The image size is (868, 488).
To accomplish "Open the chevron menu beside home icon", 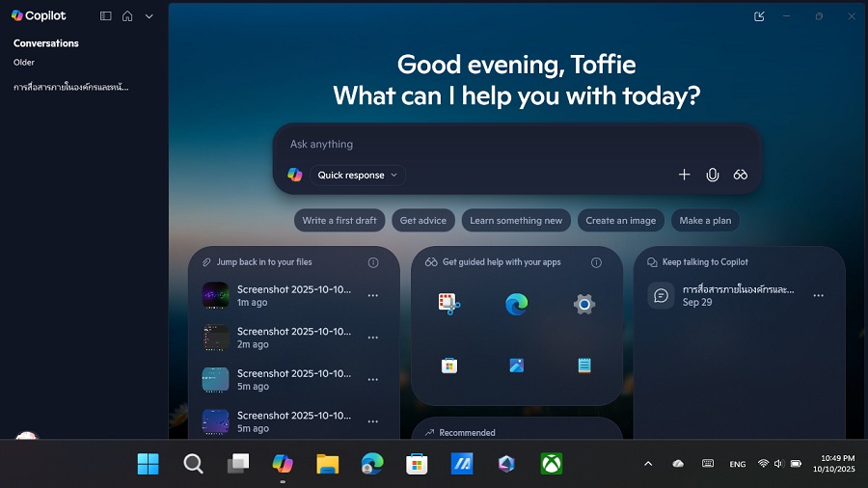I will pos(149,16).
